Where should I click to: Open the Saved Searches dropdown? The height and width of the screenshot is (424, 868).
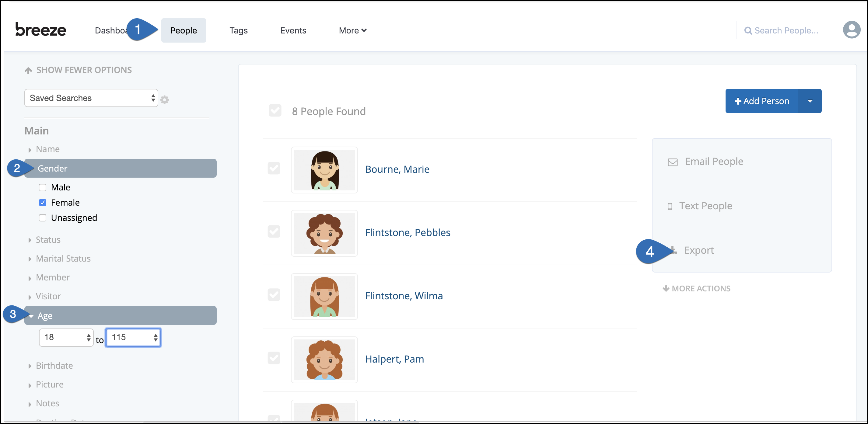[91, 98]
